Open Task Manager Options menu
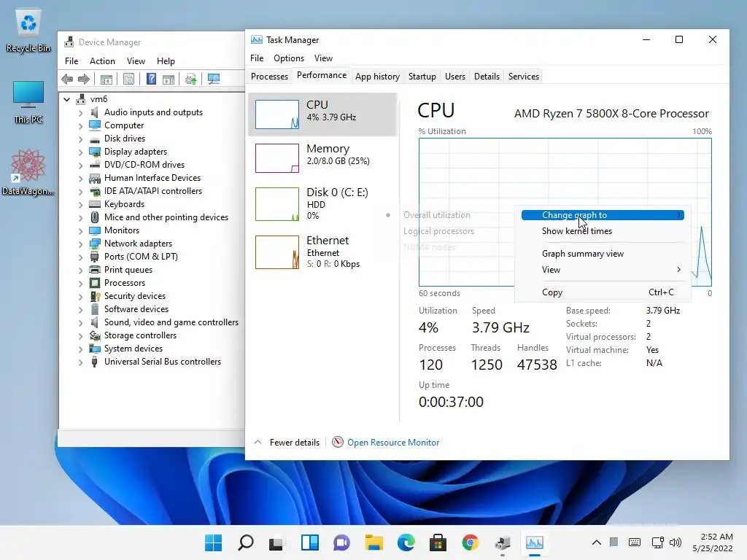 click(289, 58)
